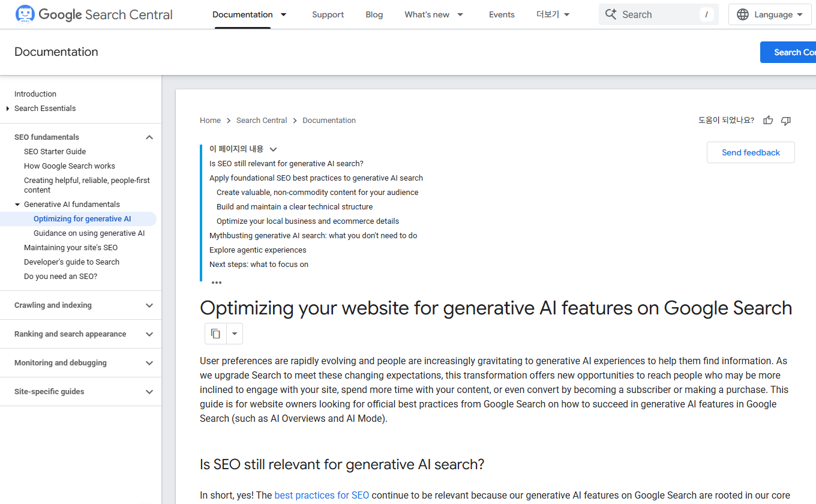Open the 더보기 dropdown menu
The image size is (816, 504).
point(553,14)
